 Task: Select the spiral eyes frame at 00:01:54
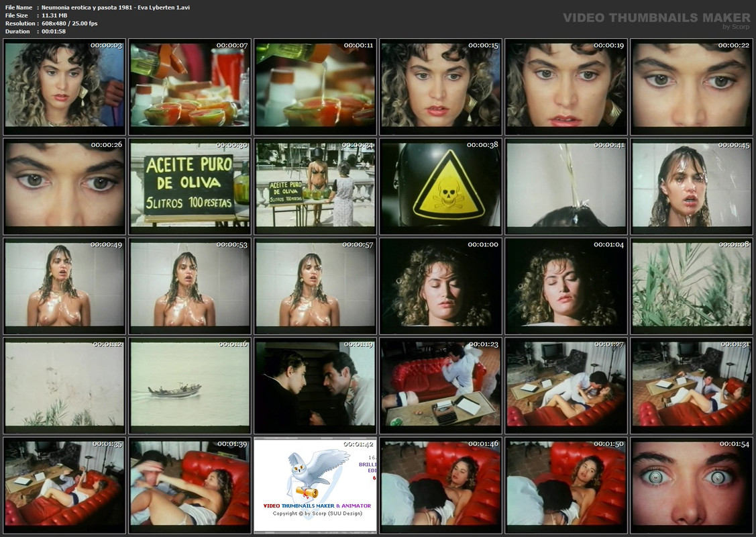pyautogui.click(x=692, y=485)
